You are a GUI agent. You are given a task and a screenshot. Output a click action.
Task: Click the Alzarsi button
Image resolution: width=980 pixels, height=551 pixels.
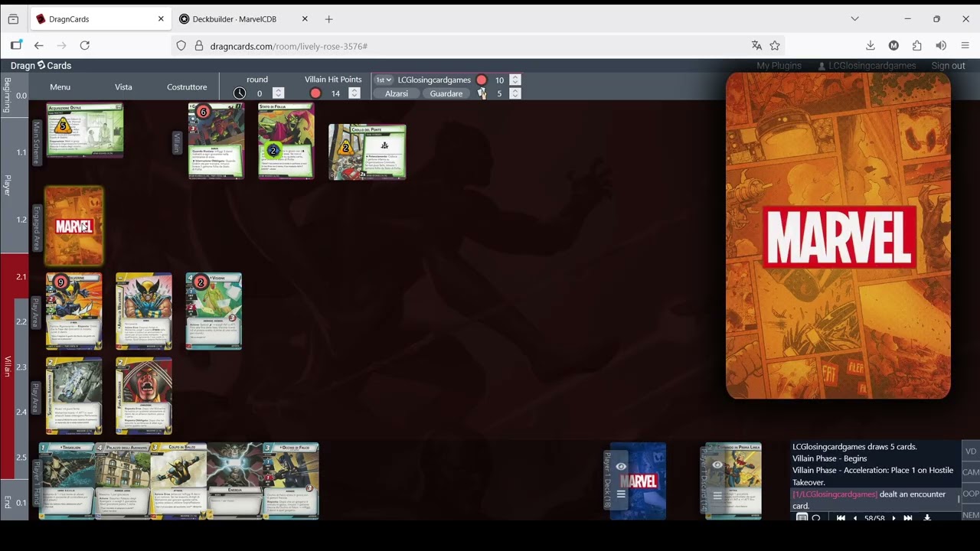pos(397,93)
